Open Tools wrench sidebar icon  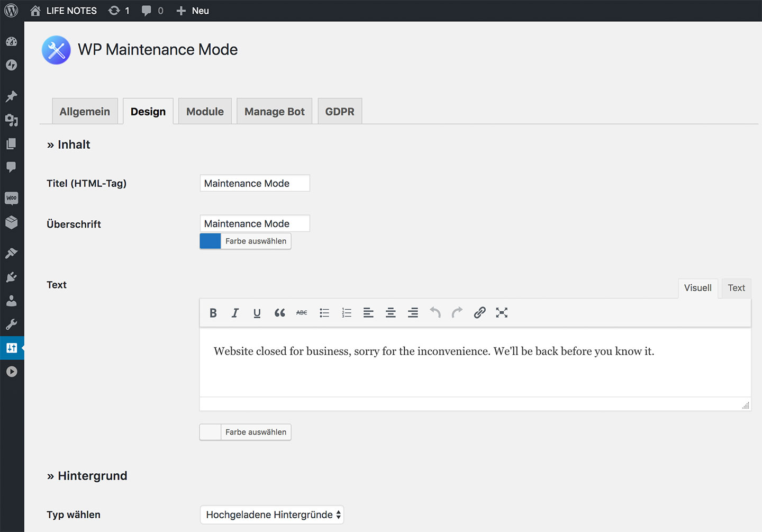tap(12, 324)
